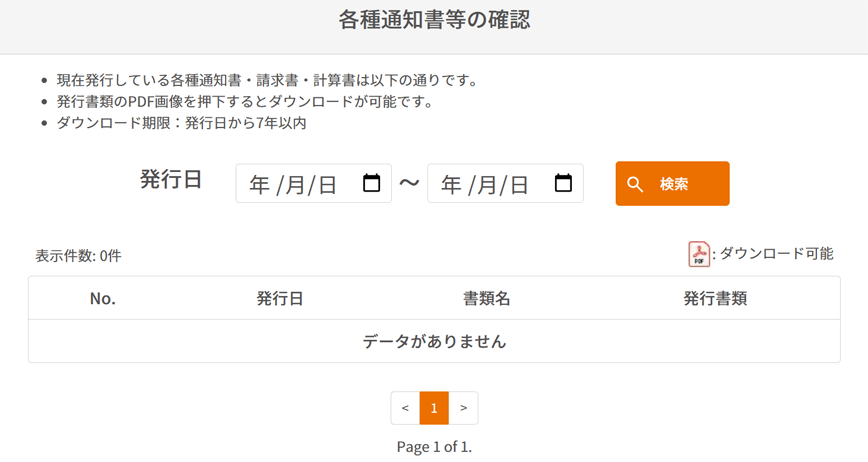Select page 1 in pagination

point(434,408)
